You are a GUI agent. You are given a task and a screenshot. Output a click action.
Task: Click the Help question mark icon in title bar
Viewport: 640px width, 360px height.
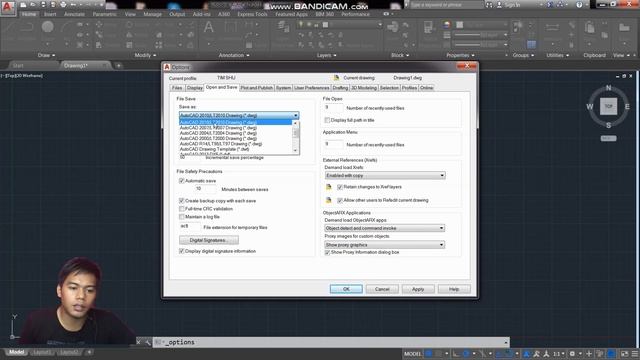pos(579,5)
